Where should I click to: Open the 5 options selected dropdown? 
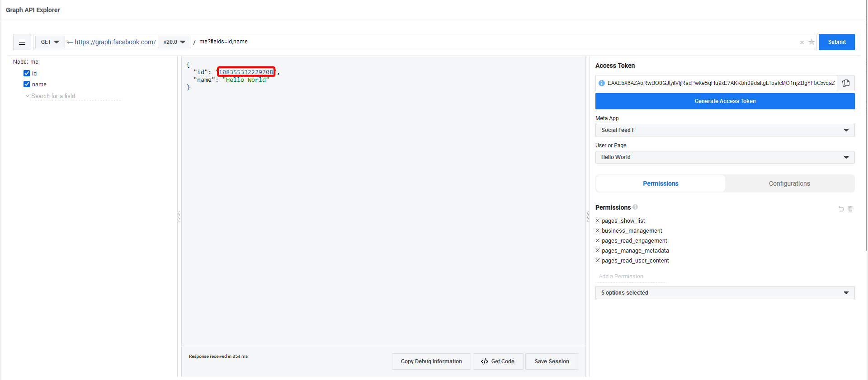coord(725,293)
